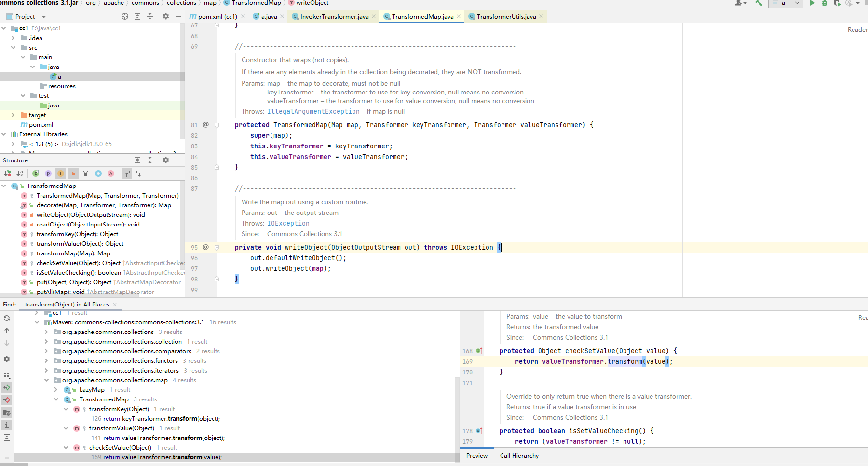Hide the Structure panel with the minus icon
Viewport: 868px width, 466px height.
point(178,160)
